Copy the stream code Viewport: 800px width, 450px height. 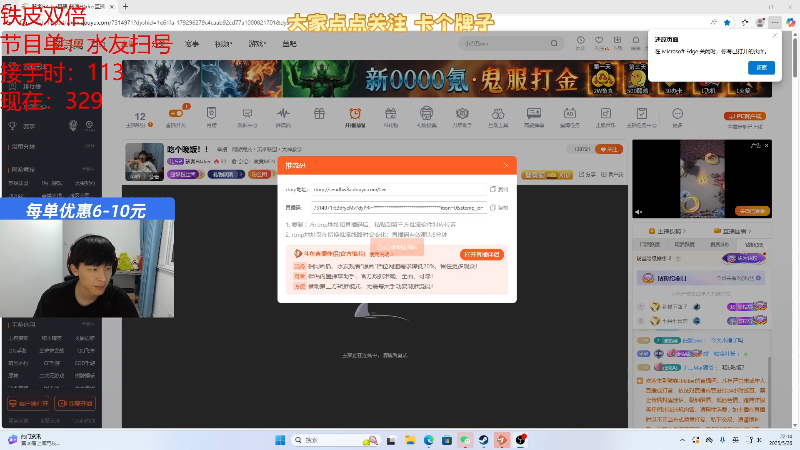[x=499, y=208]
